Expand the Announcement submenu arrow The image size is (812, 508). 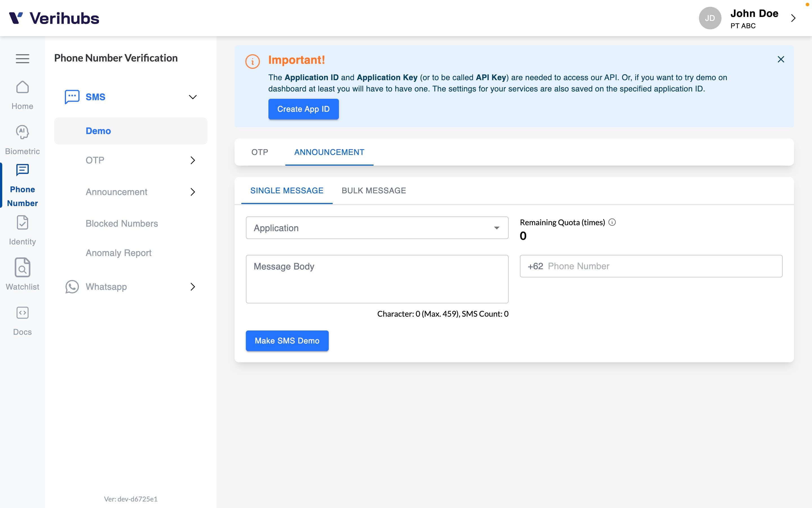[193, 192]
